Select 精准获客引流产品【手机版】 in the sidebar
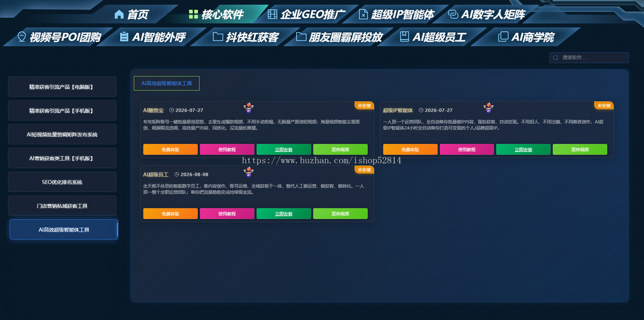The height and width of the screenshot is (320, 644). tap(62, 111)
